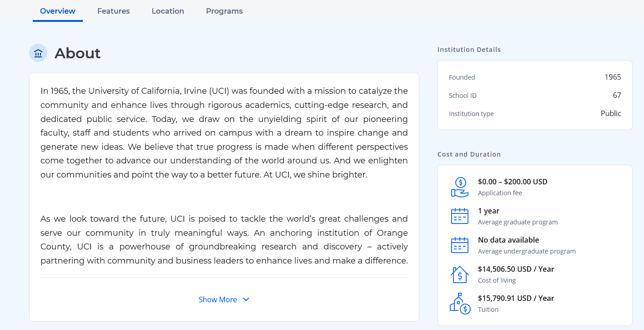This screenshot has width=644, height=330.
Task: Click the average undergraduate program calendar icon
Action: point(459,245)
